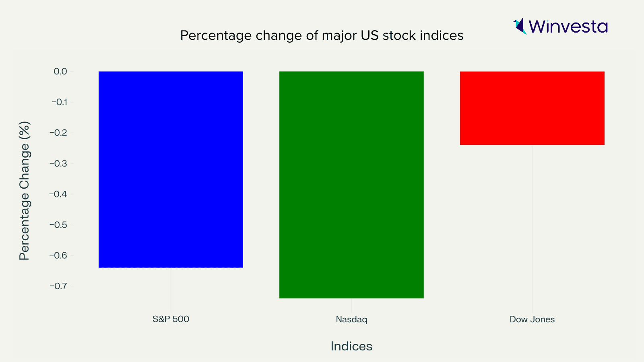Click the 0.0 y-axis tick label
644x362 pixels.
[60, 72]
